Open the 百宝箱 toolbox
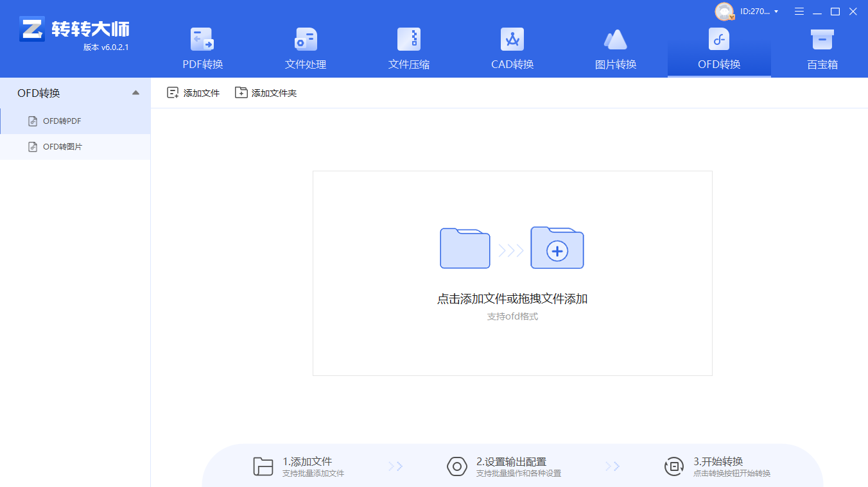The image size is (868, 487). click(x=822, y=48)
